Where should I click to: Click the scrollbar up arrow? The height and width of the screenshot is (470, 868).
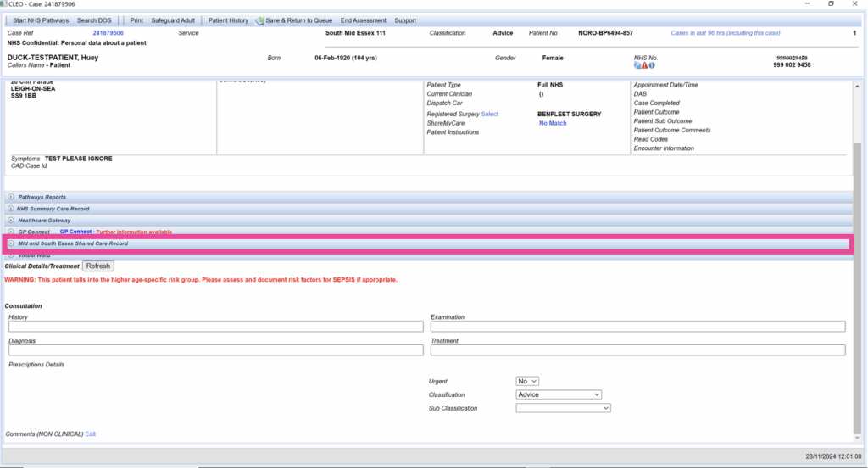(857, 87)
